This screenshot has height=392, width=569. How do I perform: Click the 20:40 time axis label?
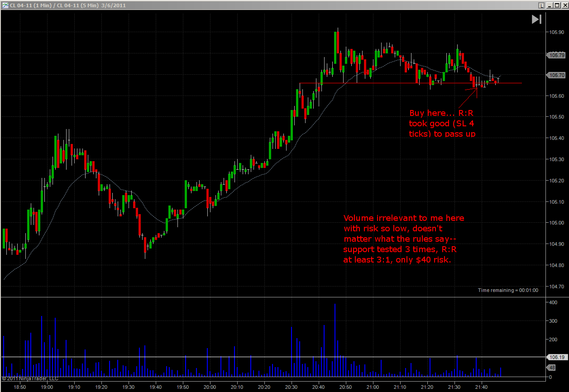319,387
